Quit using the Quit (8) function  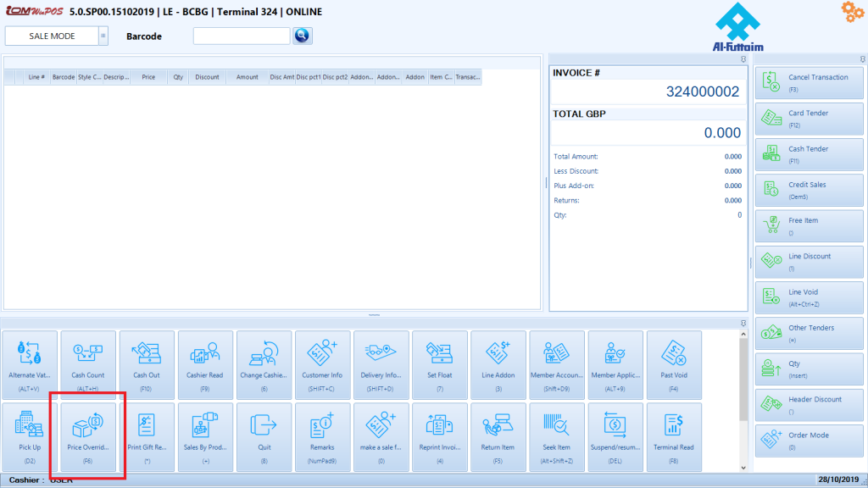click(264, 437)
